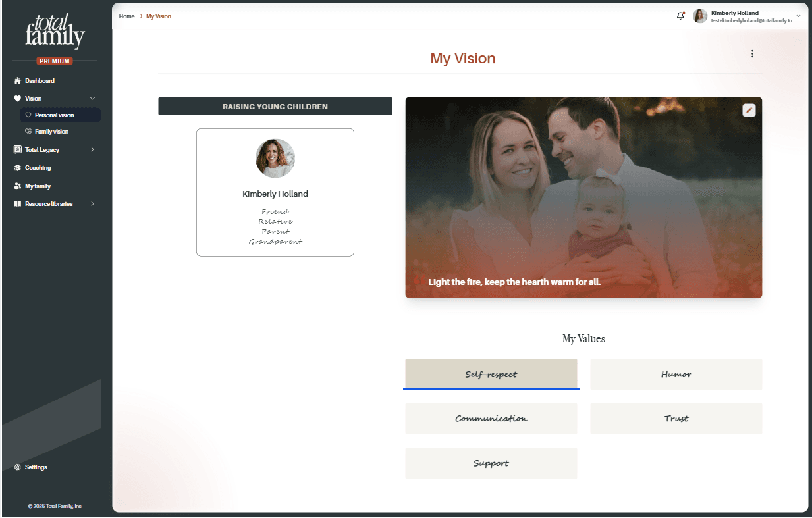This screenshot has width=812, height=518.
Task: Click the Coaching graduation cap icon
Action: coord(18,168)
